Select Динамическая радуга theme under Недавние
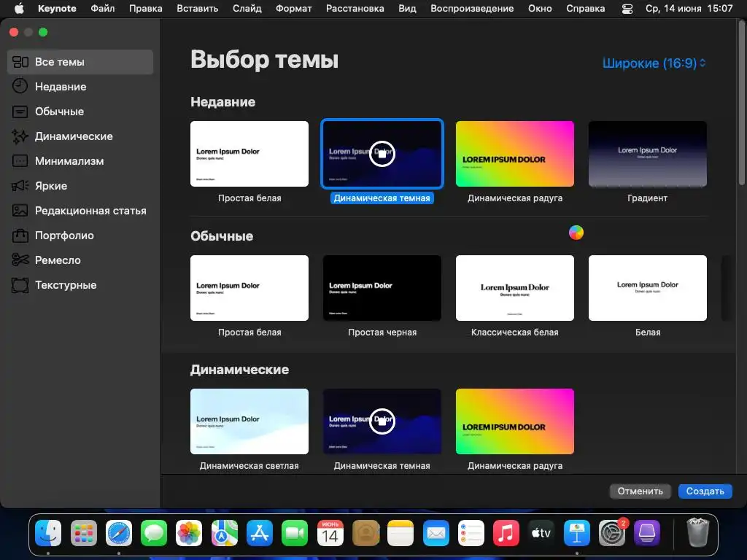This screenshot has height=560, width=747. [515, 154]
